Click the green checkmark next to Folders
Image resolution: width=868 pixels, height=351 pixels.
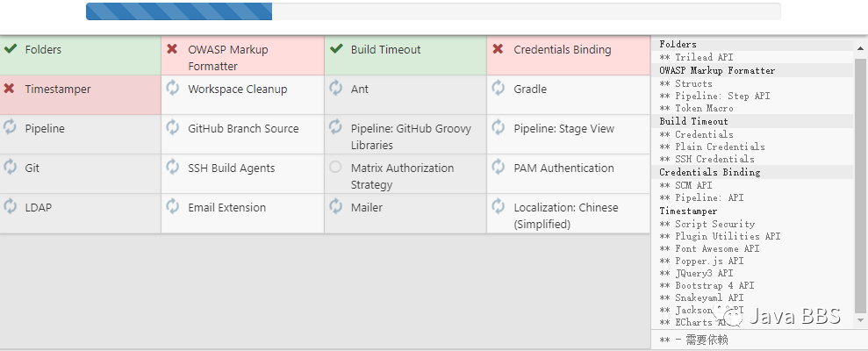click(x=11, y=49)
